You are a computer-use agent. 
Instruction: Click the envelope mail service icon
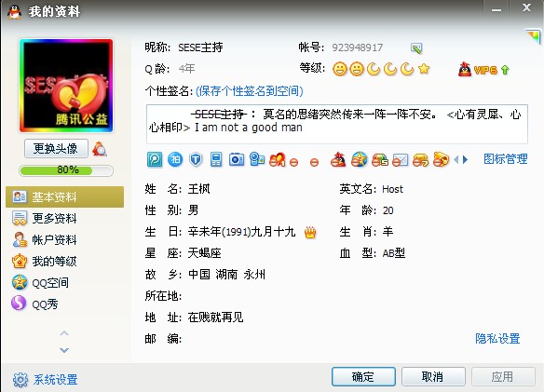(400, 160)
